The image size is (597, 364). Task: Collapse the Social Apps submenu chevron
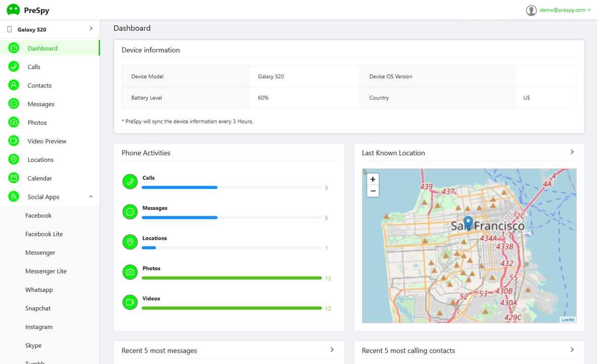[91, 197]
